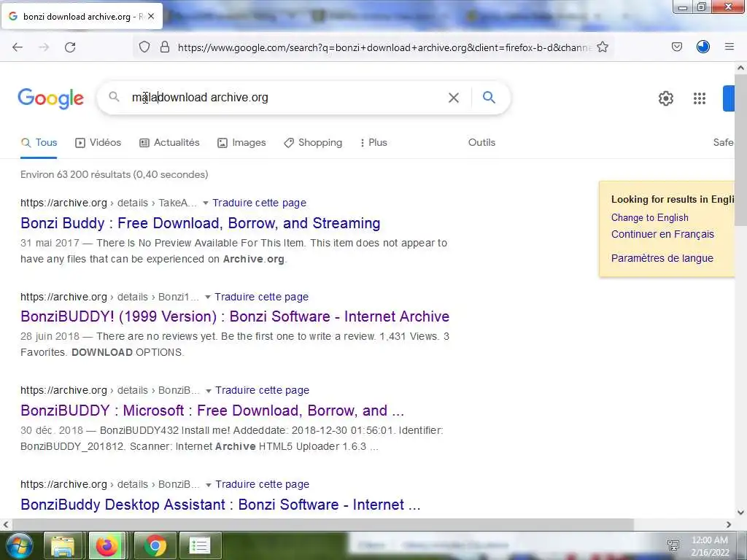Bookmark this page with the star
The height and width of the screenshot is (560, 747).
[x=602, y=47]
